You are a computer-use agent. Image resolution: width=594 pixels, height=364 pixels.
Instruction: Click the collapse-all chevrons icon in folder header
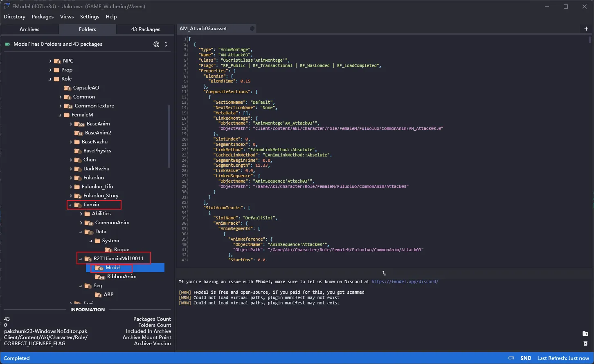tap(166, 44)
